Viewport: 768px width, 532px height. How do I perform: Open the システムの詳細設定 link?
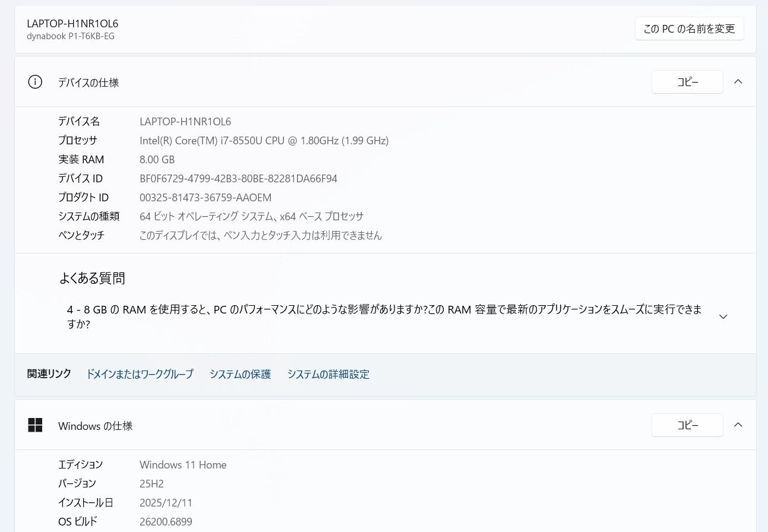328,374
